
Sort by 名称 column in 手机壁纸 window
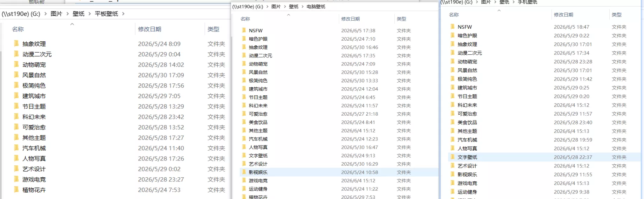(x=454, y=15)
